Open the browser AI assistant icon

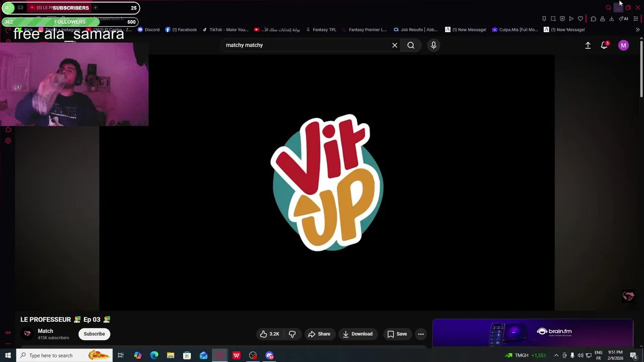click(x=623, y=19)
